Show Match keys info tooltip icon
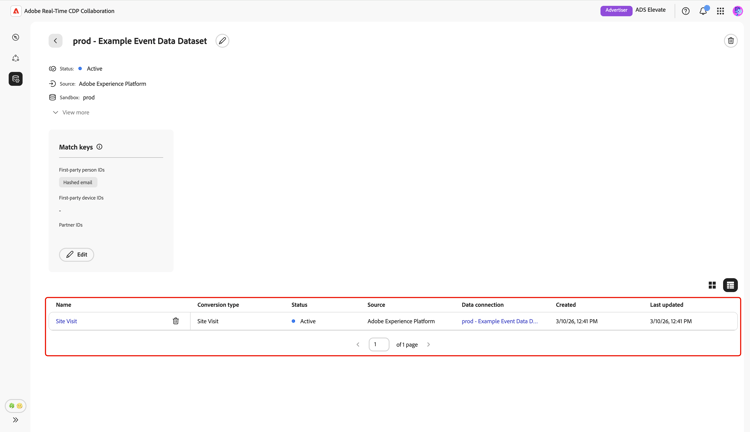The width and height of the screenshot is (750, 432). (x=99, y=147)
